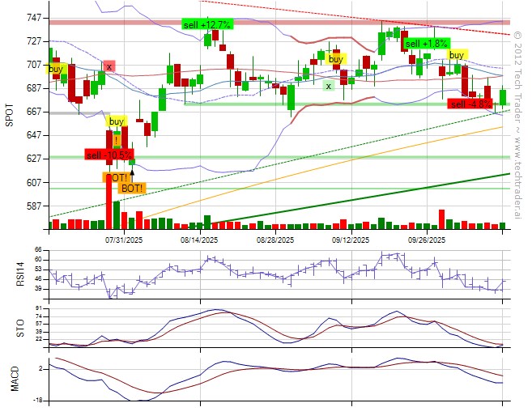Select the MACD indicator label
532x416 pixels.
14,380
